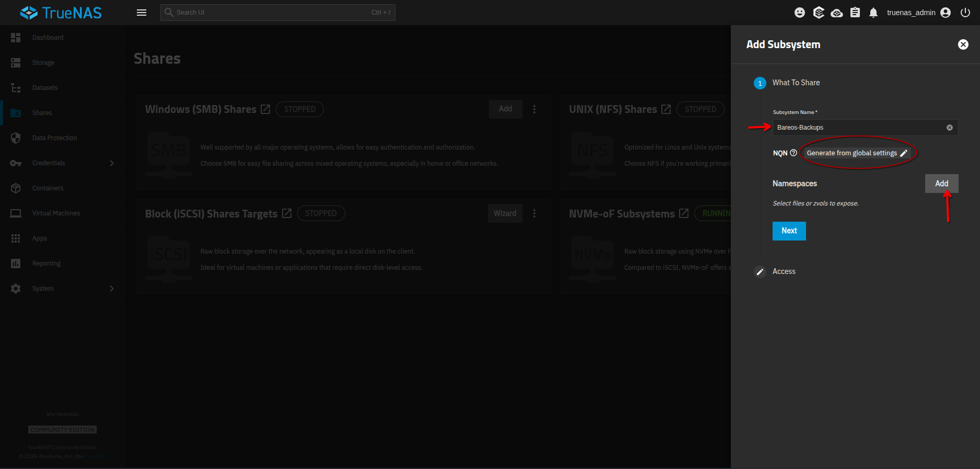Click the Credentials key icon
The width and height of the screenshot is (980, 469).
(16, 163)
